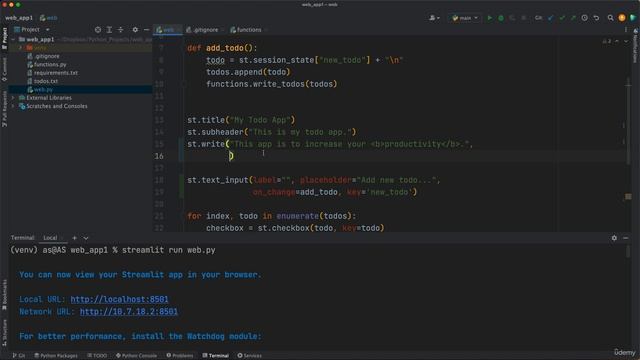Viewport: 640px width, 360px height.
Task: Open the http://localhost:8501 link
Action: click(x=119, y=300)
